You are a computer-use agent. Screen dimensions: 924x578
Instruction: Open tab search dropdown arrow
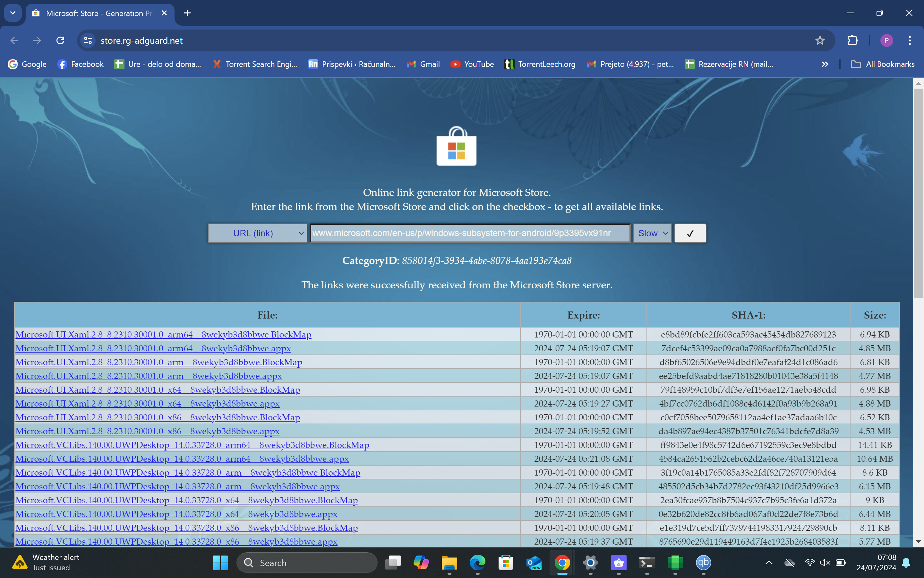click(x=13, y=13)
